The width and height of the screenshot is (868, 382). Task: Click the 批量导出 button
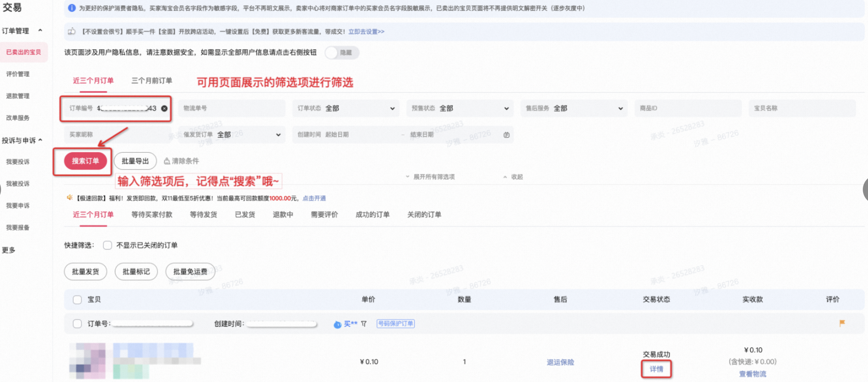pos(135,161)
